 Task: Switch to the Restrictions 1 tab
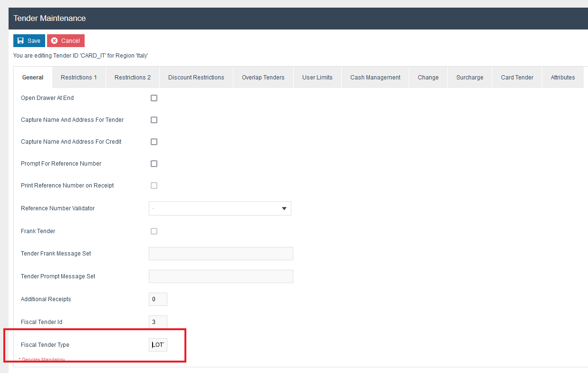(79, 78)
